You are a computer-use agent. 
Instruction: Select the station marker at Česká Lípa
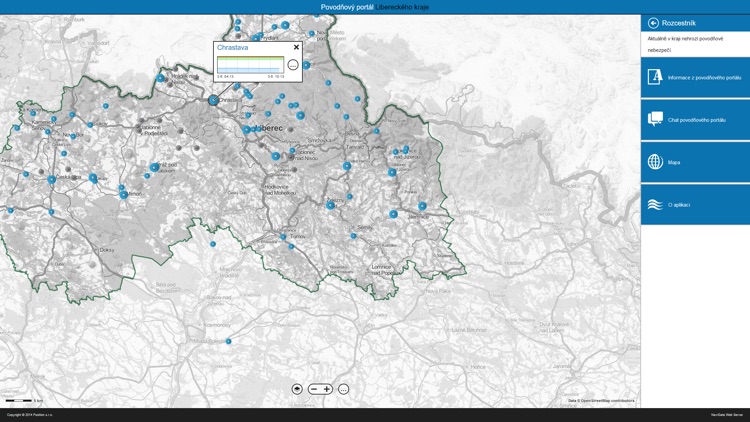pos(52,179)
